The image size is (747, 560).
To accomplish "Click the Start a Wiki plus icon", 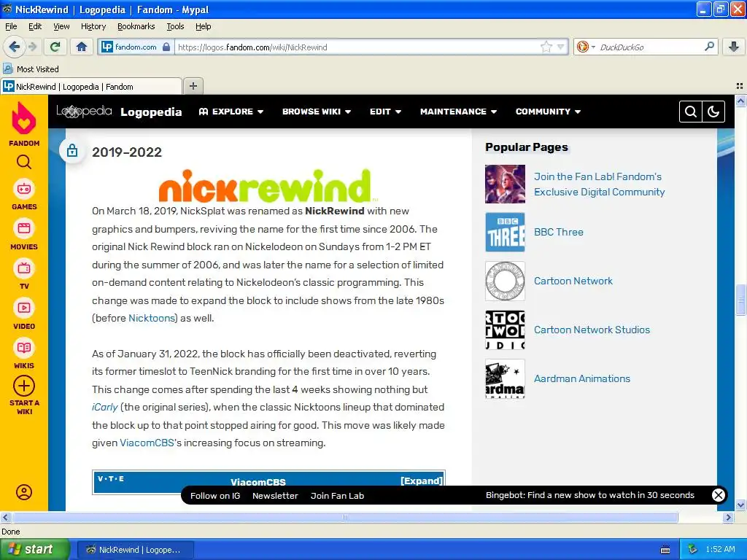I will click(24, 386).
